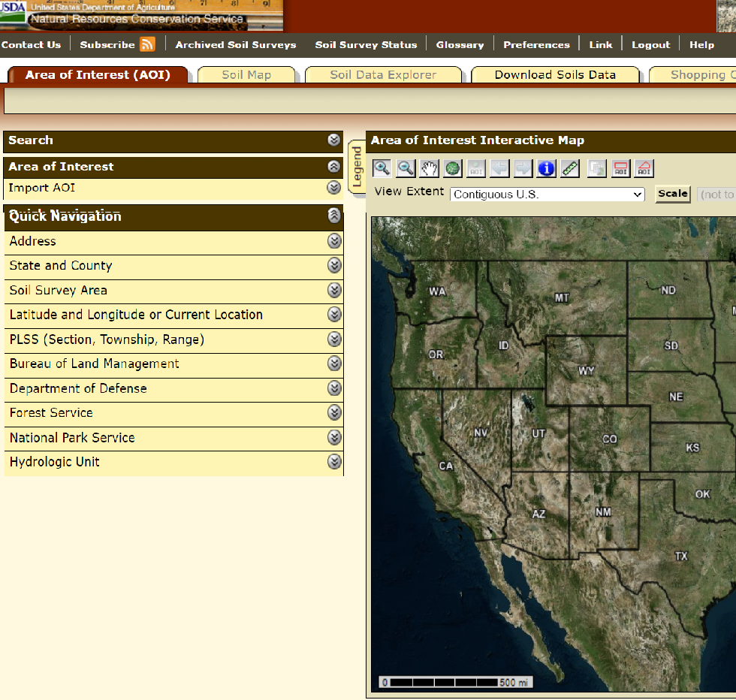Click Texas on the map
The height and width of the screenshot is (700, 736).
(680, 557)
